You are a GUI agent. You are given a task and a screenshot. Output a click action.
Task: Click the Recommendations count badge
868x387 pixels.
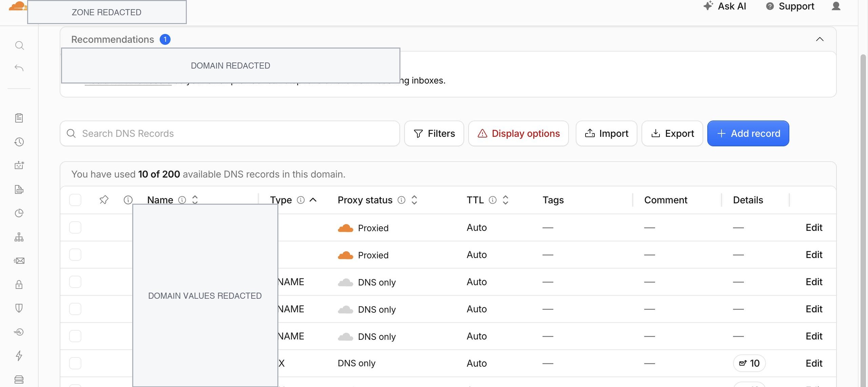pos(165,39)
